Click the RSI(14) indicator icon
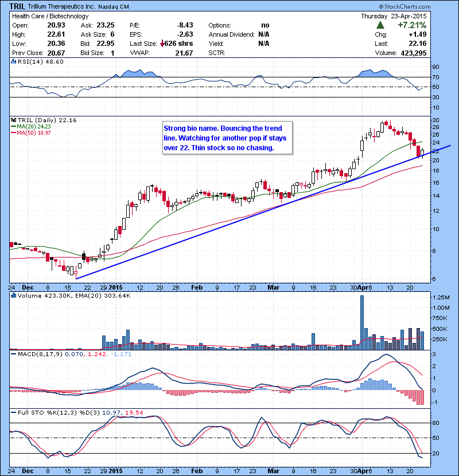The width and height of the screenshot is (459, 476). (x=13, y=61)
